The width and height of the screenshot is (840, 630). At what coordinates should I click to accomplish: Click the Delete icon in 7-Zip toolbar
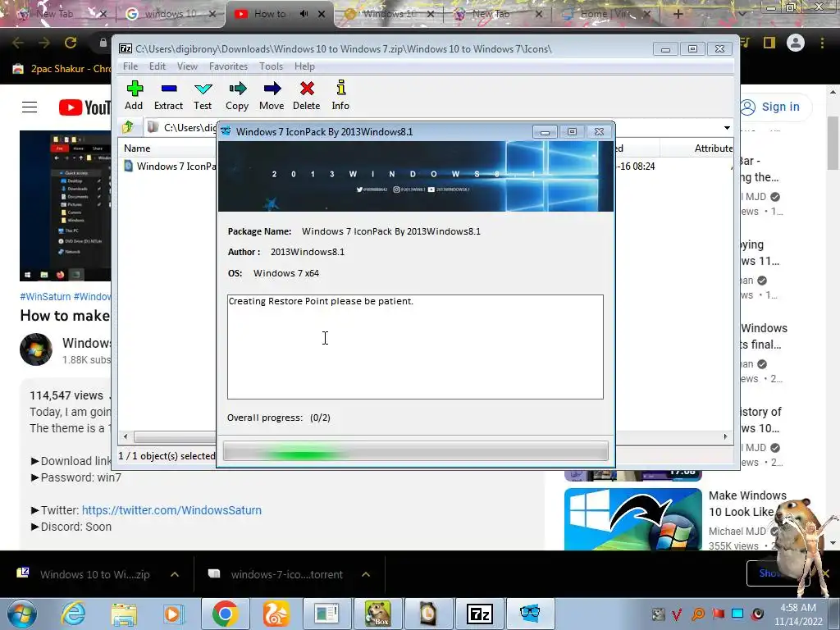pos(307,95)
